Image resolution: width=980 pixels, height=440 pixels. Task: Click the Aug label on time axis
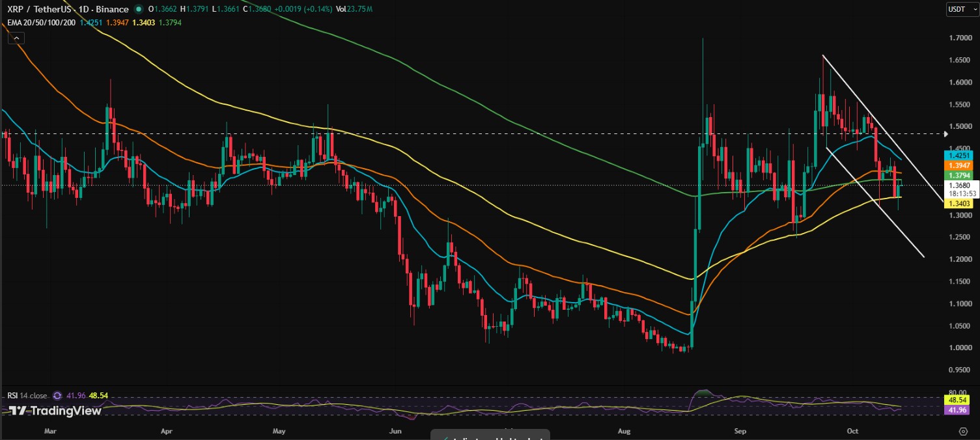pyautogui.click(x=624, y=431)
